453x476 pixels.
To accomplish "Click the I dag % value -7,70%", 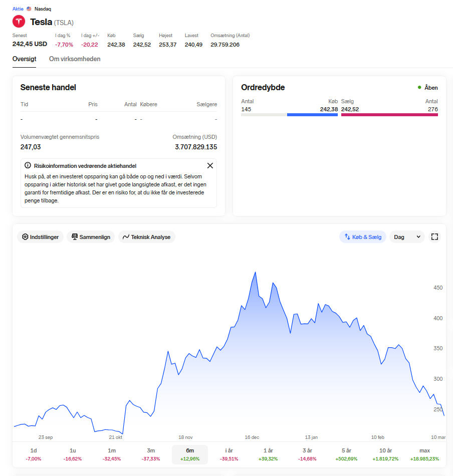I will click(x=64, y=45).
